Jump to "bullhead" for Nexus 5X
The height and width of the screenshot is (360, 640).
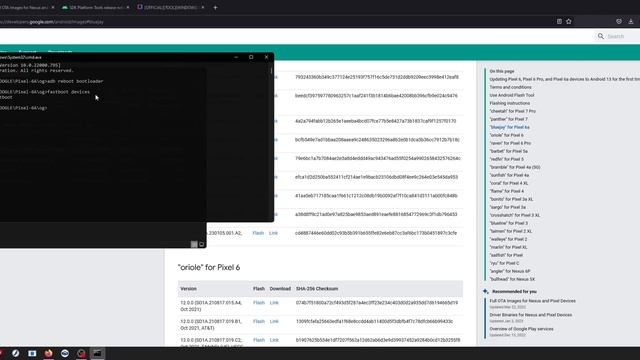512,279
